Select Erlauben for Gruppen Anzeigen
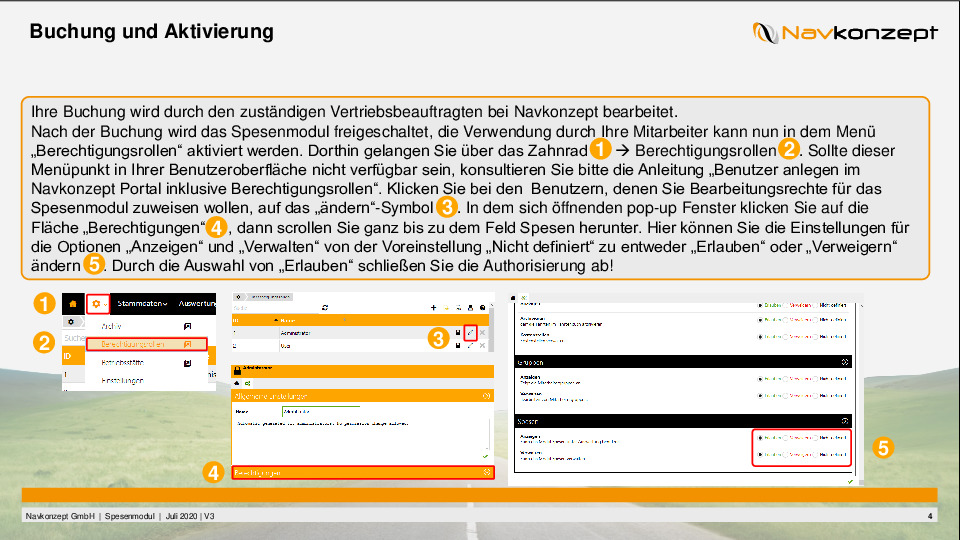 (x=760, y=379)
